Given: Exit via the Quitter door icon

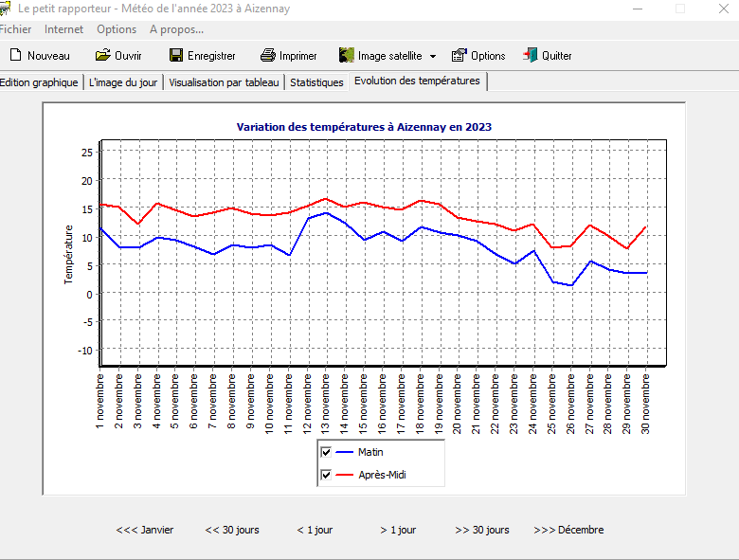Looking at the screenshot, I should click(x=531, y=55).
